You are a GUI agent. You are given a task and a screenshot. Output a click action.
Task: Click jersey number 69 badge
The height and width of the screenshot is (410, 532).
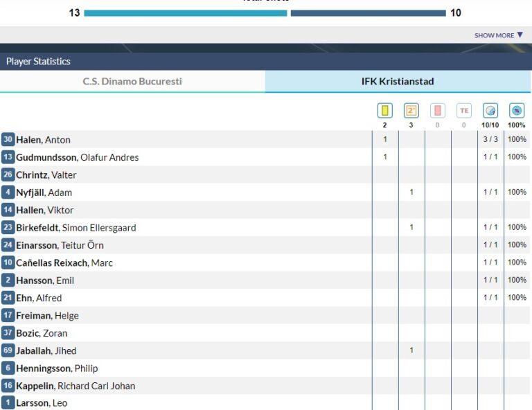tap(8, 350)
